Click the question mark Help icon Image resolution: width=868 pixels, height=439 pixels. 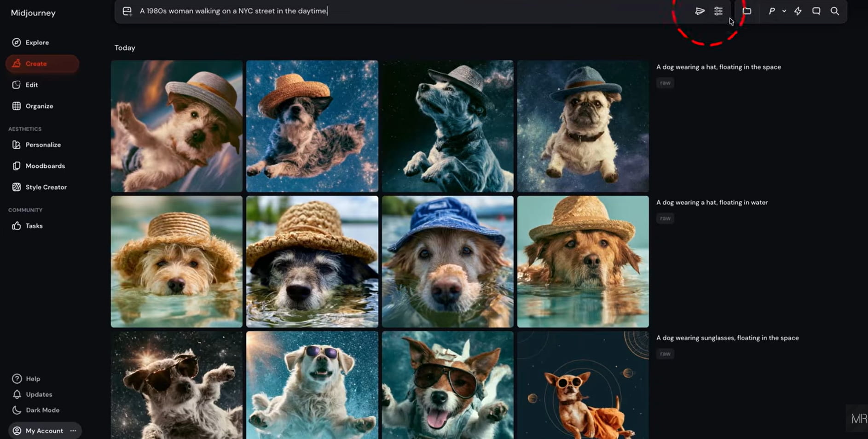pyautogui.click(x=17, y=379)
